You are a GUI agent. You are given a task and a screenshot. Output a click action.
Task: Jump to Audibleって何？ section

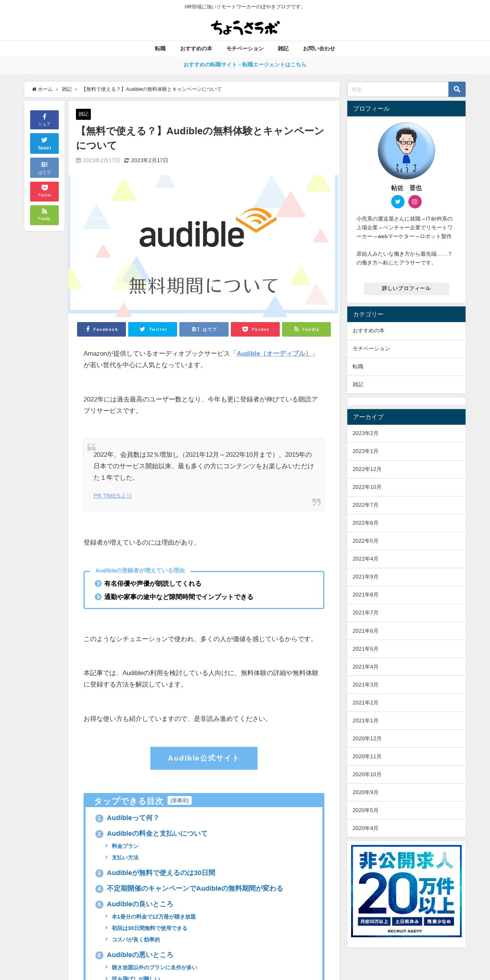tap(133, 818)
